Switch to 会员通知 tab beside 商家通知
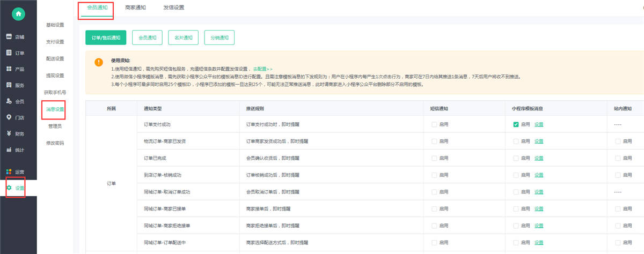Viewport: 644px width, 254px height. click(x=96, y=8)
